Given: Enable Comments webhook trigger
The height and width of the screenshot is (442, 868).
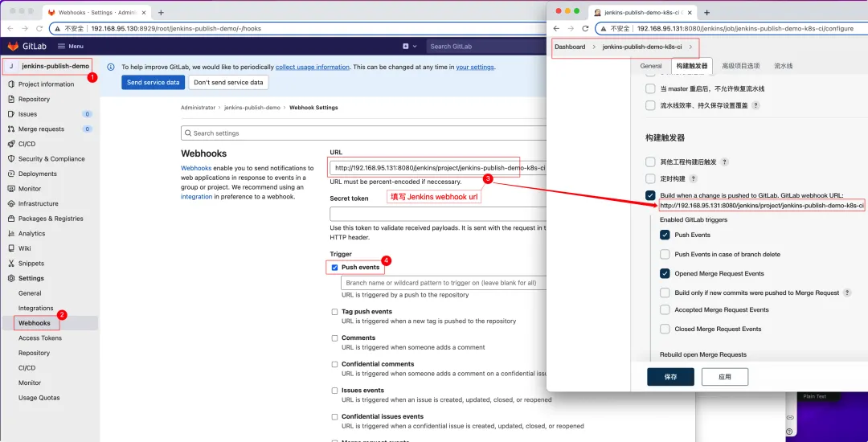Looking at the screenshot, I should click(334, 338).
